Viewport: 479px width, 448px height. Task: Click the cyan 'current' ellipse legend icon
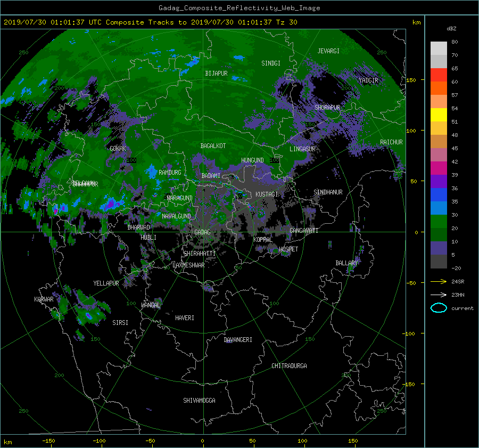click(x=439, y=308)
